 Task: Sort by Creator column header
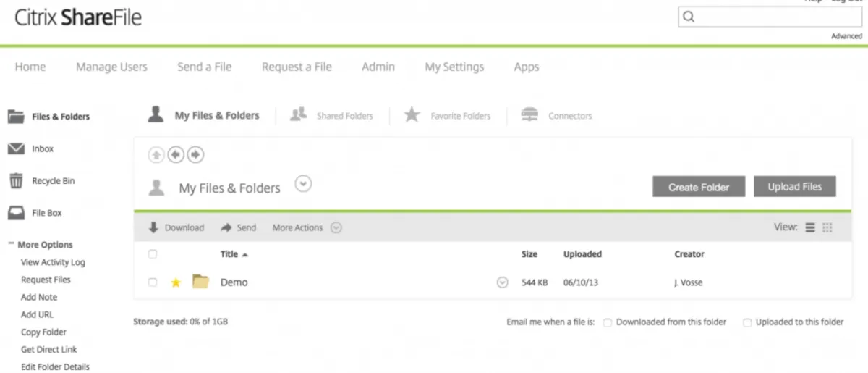pos(689,254)
